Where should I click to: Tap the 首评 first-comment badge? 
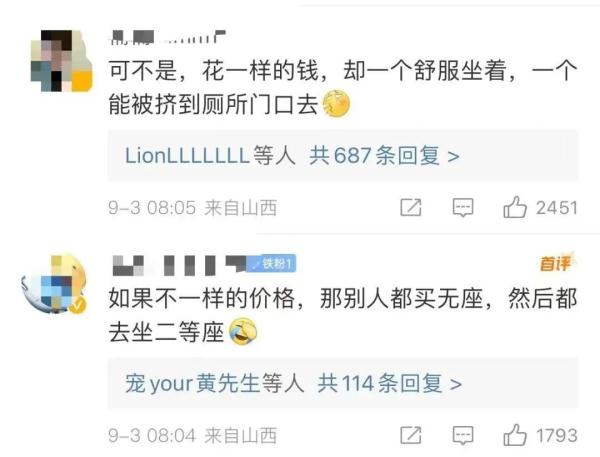[x=557, y=263]
